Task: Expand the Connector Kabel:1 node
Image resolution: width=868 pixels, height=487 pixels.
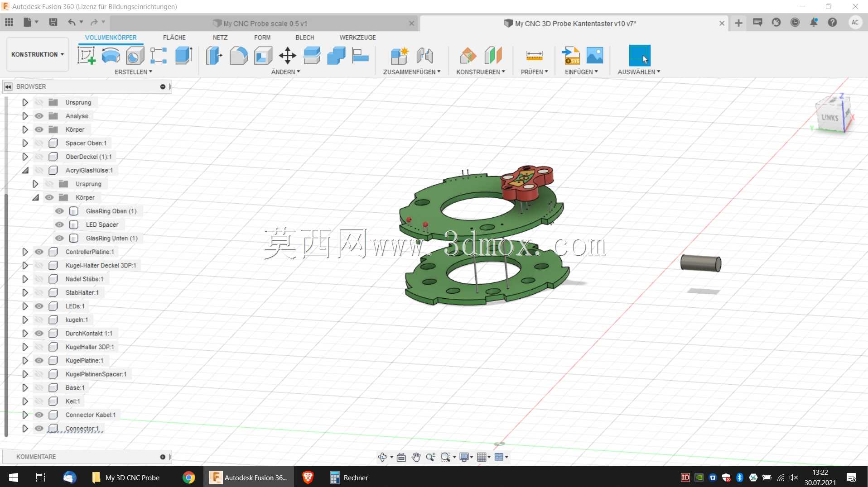Action: 25,415
